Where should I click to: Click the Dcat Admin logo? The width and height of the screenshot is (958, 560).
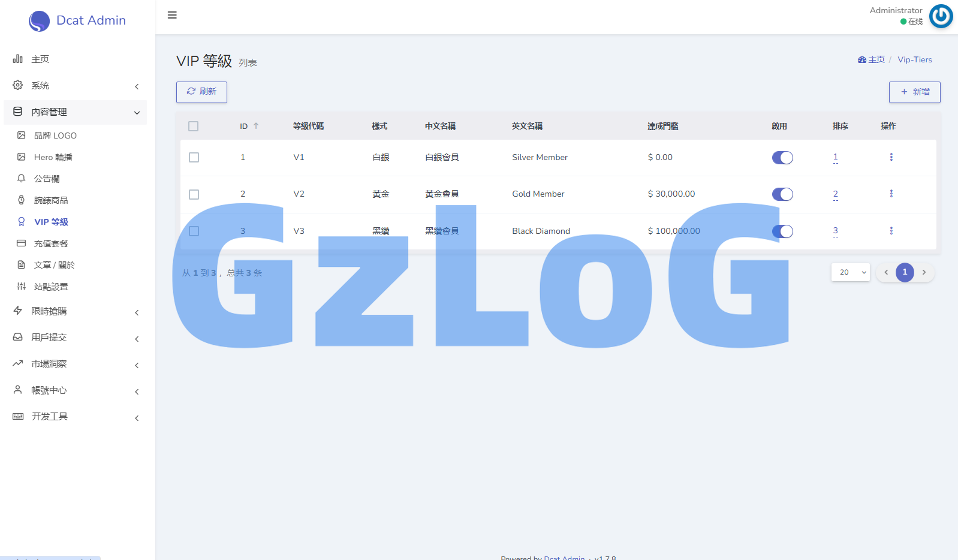coord(77,20)
